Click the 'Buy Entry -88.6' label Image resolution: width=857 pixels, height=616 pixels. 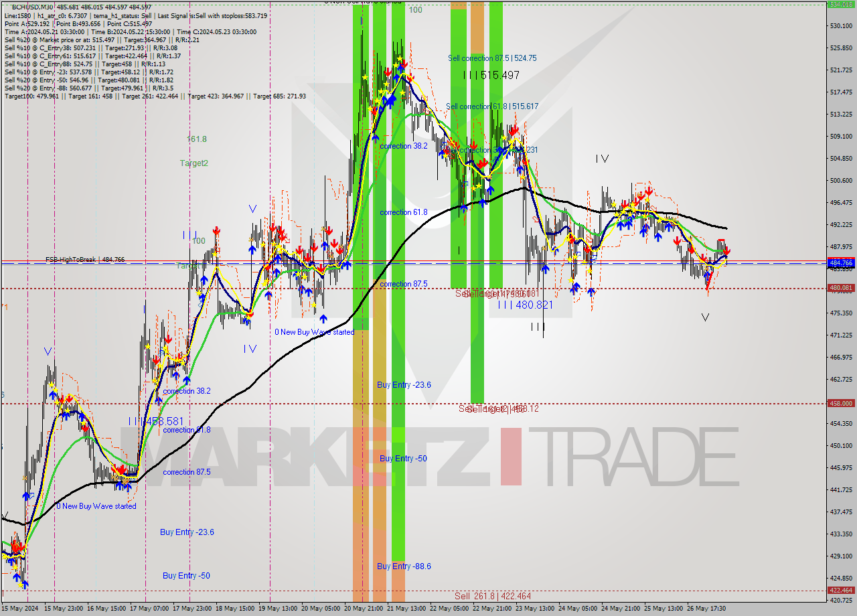point(404,566)
